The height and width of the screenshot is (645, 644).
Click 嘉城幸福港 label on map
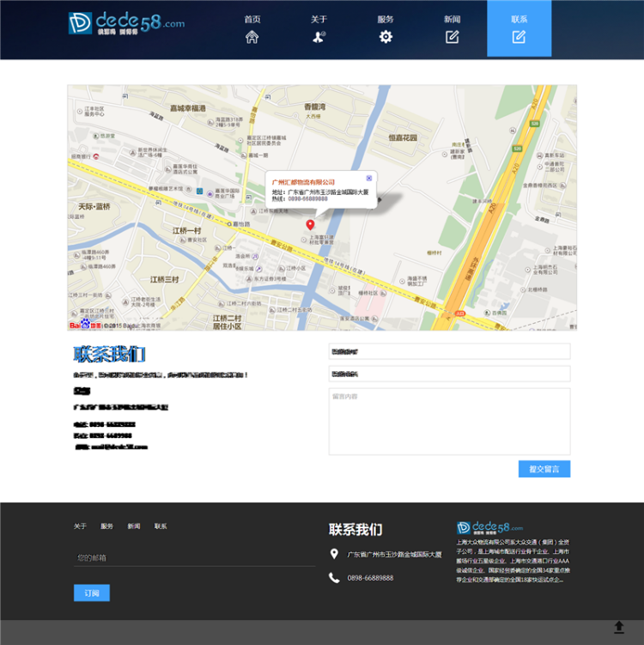(x=188, y=108)
